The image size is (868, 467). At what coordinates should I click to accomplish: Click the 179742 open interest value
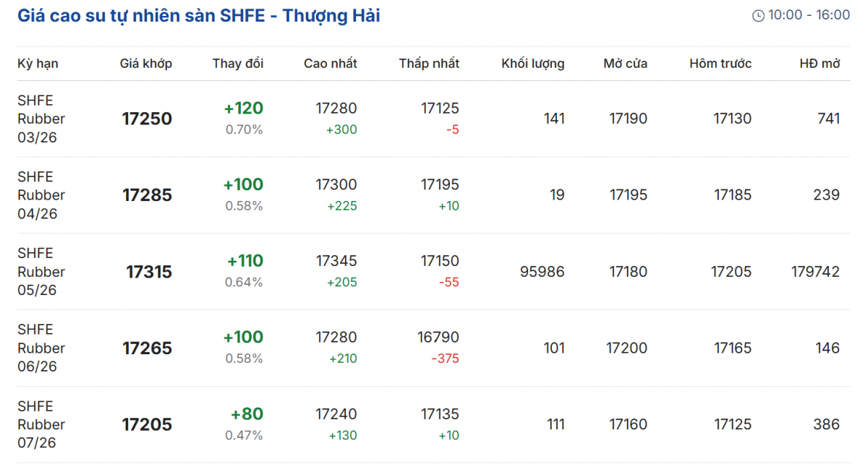click(x=815, y=272)
